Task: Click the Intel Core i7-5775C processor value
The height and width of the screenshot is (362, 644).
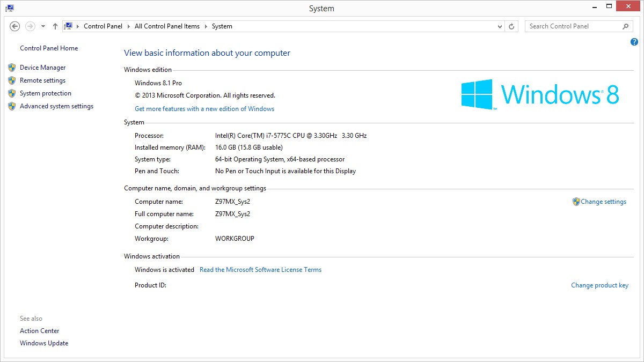Action: pyautogui.click(x=291, y=136)
